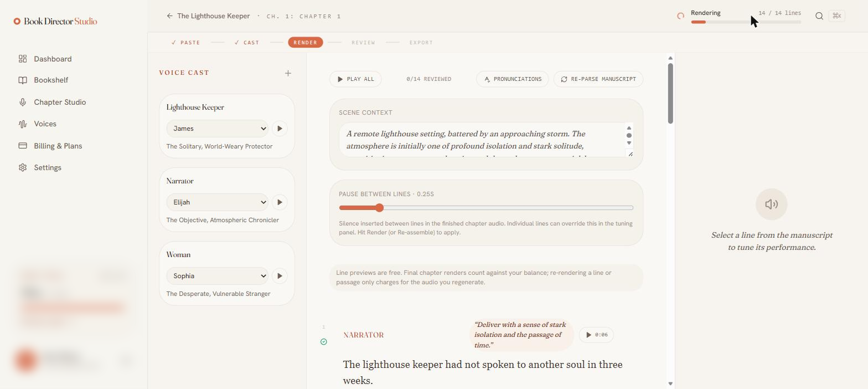Preview the Elijah voice
The height and width of the screenshot is (389, 868).
click(x=280, y=202)
